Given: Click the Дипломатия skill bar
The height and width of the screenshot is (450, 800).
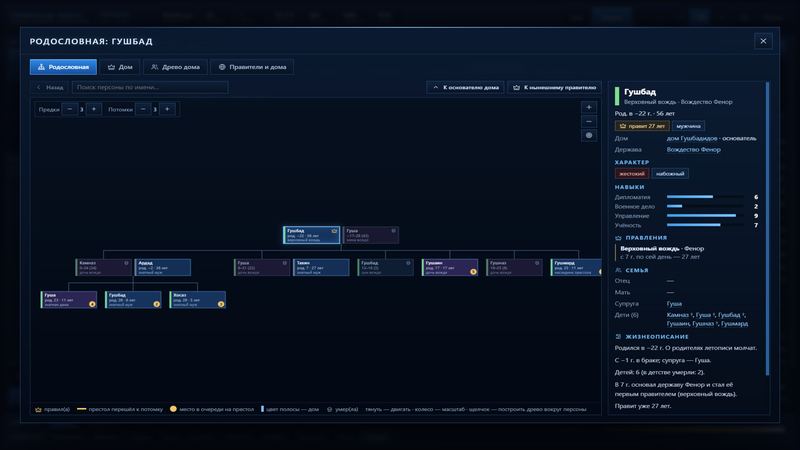Looking at the screenshot, I should (705, 196).
